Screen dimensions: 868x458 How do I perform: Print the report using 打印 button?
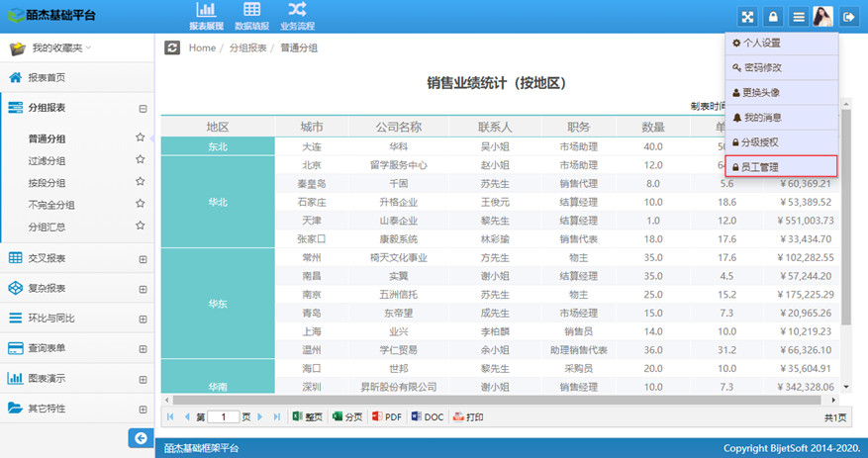click(467, 417)
